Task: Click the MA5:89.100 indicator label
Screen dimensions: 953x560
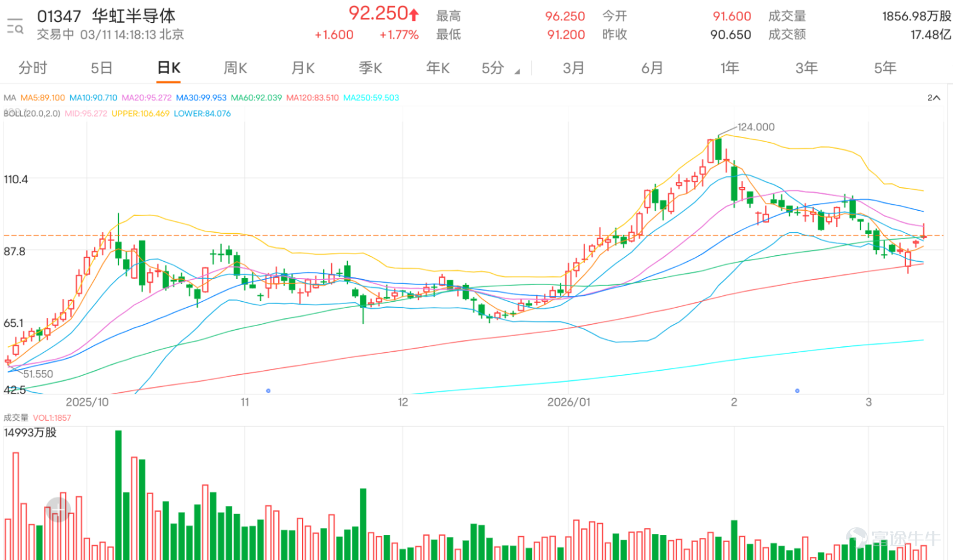Action: [42, 98]
